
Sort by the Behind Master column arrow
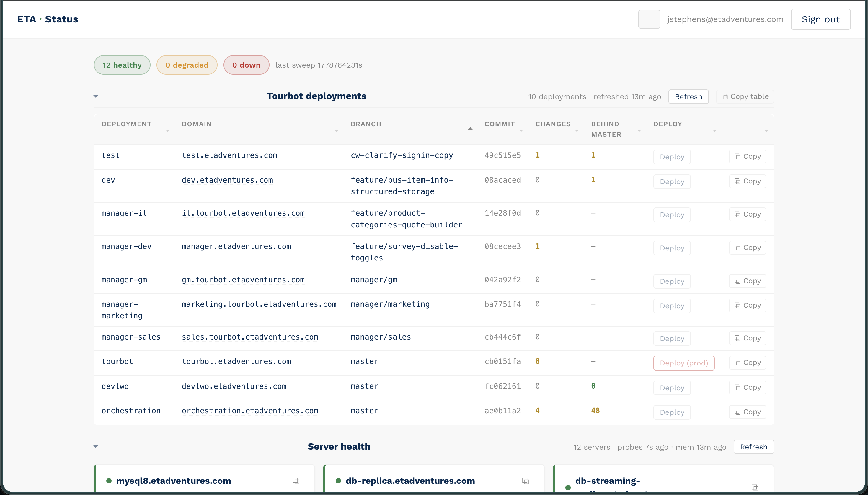coord(639,131)
